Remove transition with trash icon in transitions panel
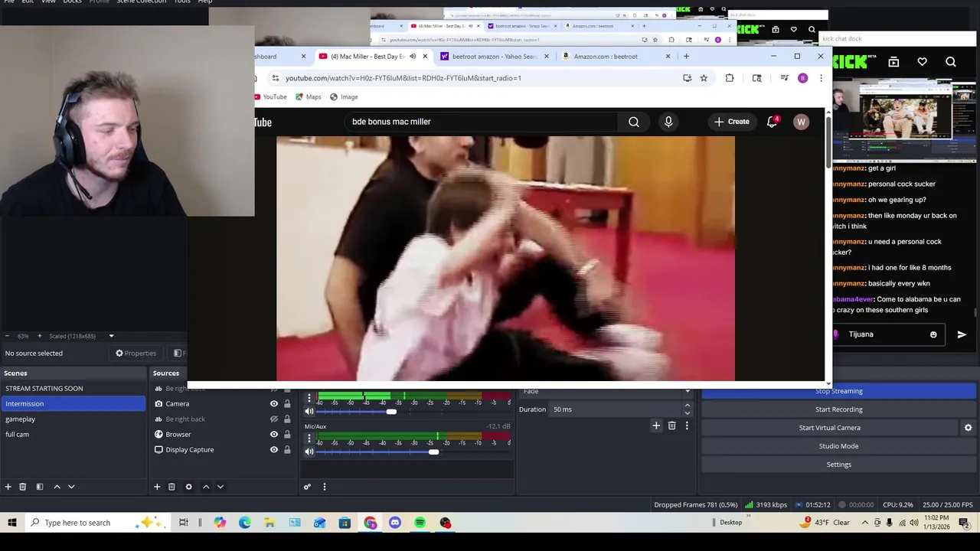Viewport: 980px width, 551px height. click(x=671, y=425)
